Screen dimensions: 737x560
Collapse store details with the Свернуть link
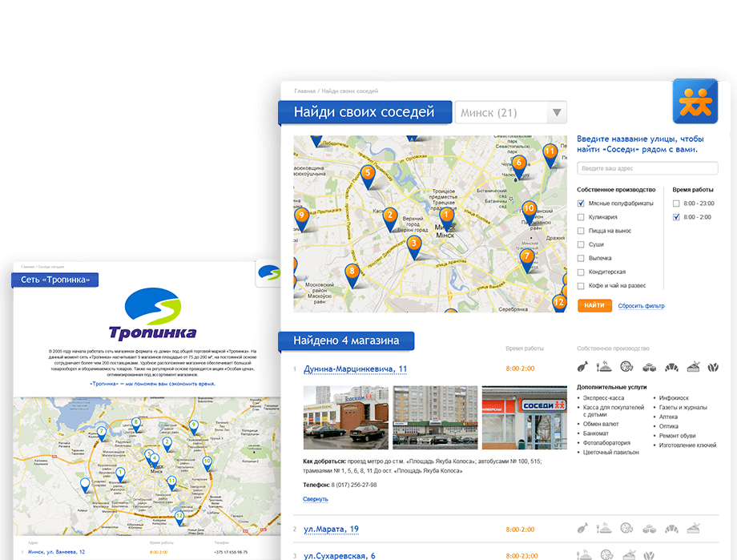click(x=316, y=499)
